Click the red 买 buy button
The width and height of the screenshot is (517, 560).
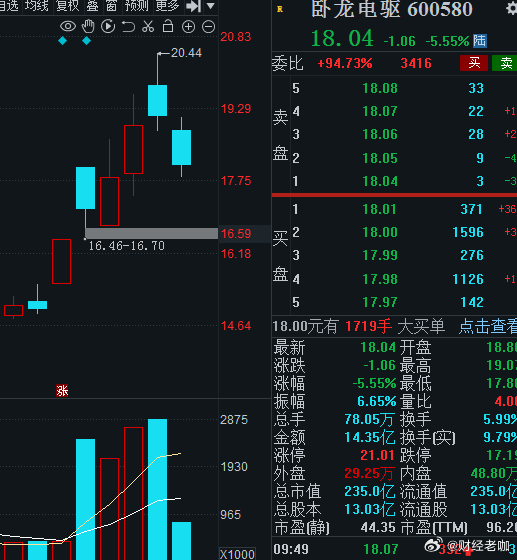pyautogui.click(x=474, y=63)
